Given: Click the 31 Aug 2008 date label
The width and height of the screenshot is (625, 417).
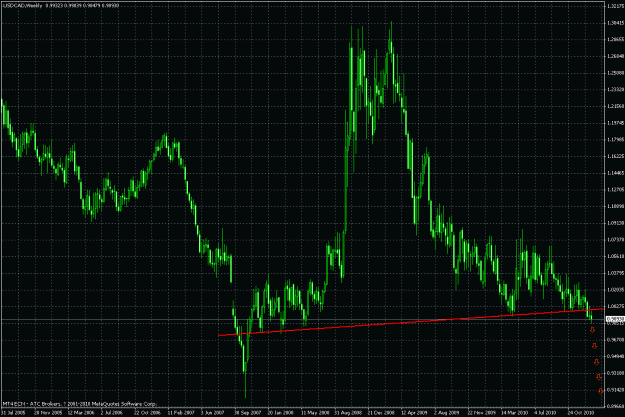Looking at the screenshot, I should click(348, 413).
